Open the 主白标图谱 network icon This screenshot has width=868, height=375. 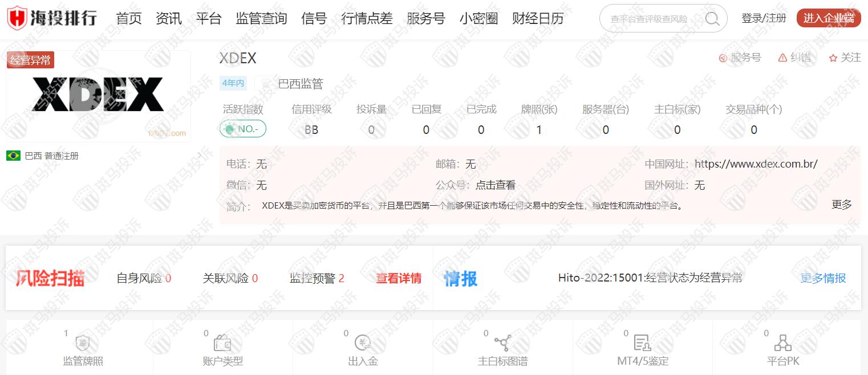point(502,343)
